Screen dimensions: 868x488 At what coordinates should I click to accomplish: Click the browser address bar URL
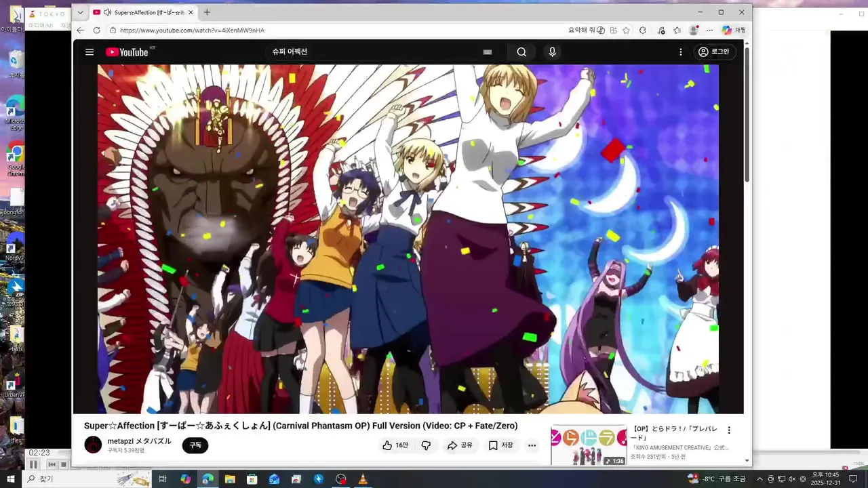pos(192,30)
